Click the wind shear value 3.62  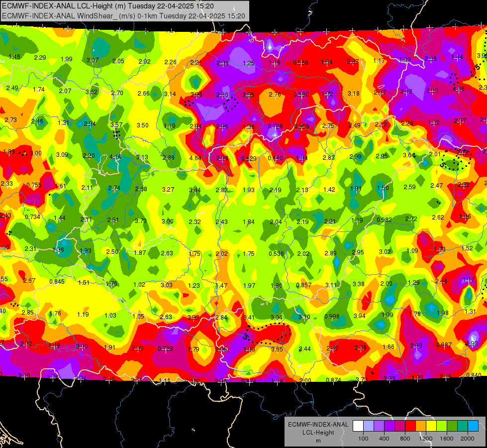[x=92, y=92]
